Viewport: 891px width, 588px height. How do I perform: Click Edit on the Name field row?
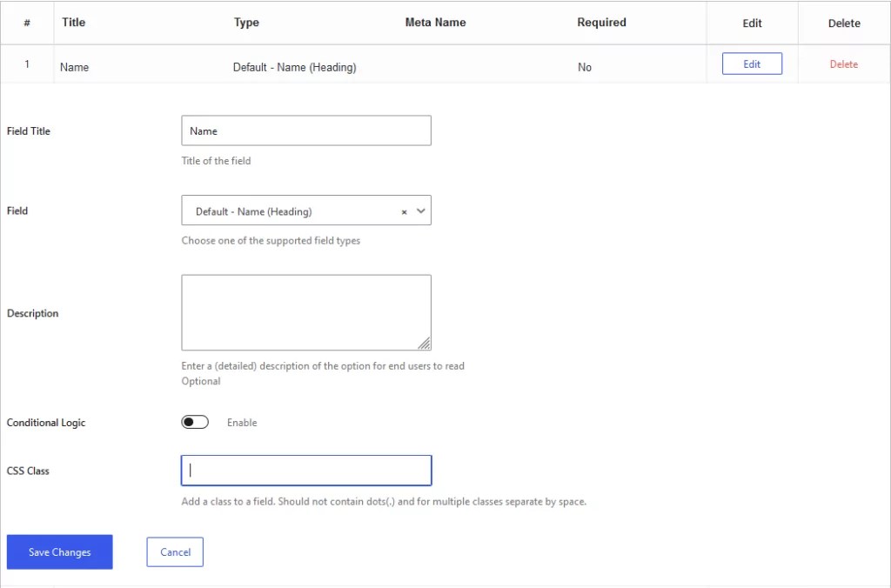coord(751,63)
